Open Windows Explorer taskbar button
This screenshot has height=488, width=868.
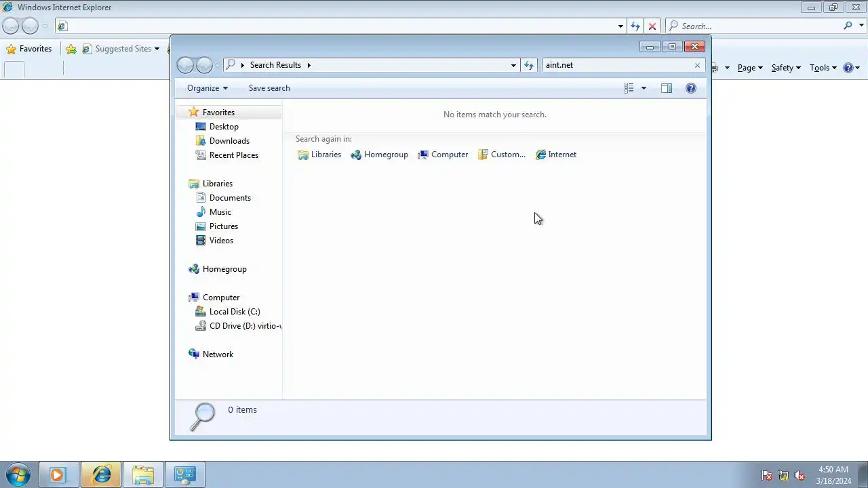pyautogui.click(x=143, y=475)
